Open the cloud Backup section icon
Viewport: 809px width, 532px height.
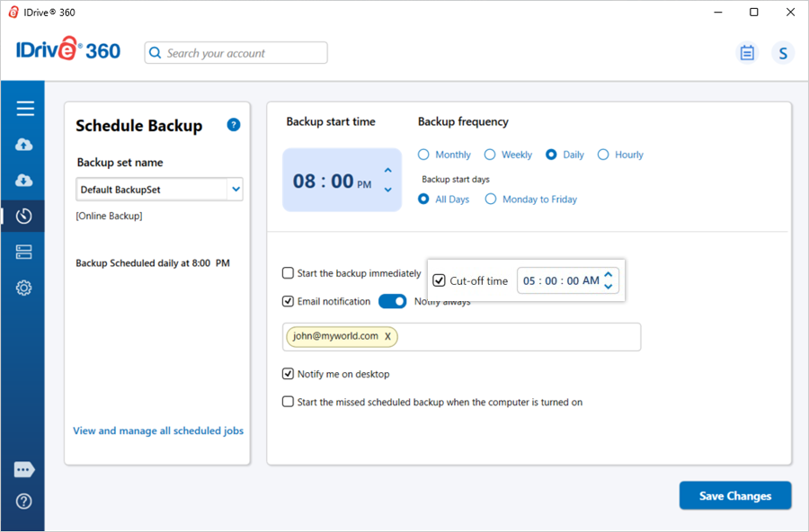point(24,145)
